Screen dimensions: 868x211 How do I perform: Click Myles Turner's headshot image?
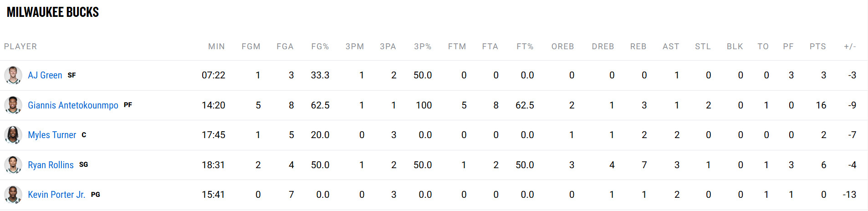click(x=13, y=135)
